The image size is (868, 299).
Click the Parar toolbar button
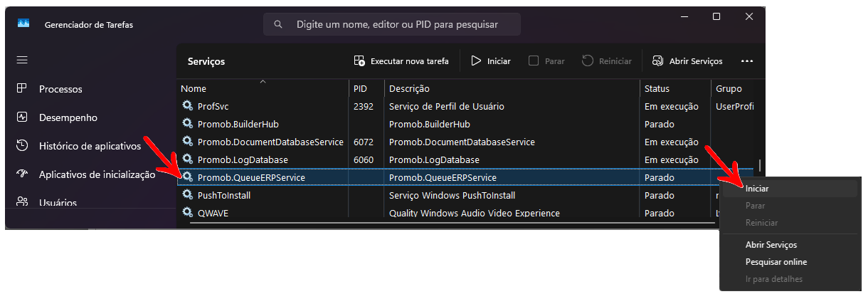tap(546, 61)
